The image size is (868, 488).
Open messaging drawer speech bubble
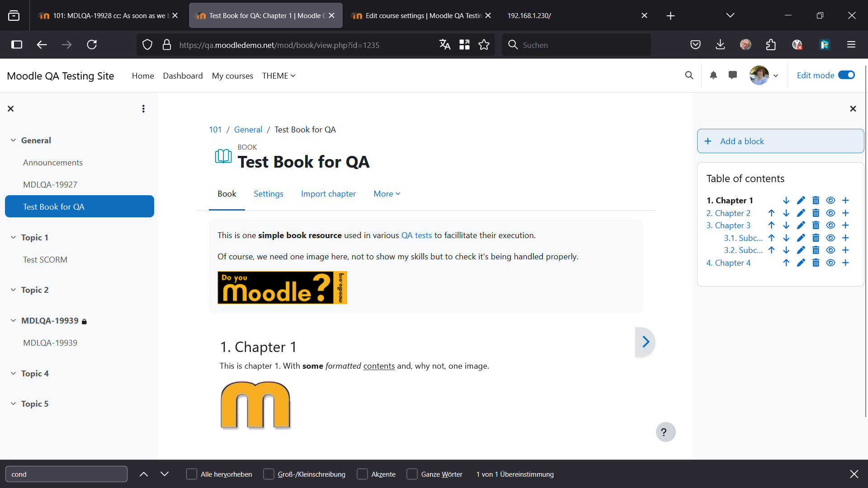[733, 75]
